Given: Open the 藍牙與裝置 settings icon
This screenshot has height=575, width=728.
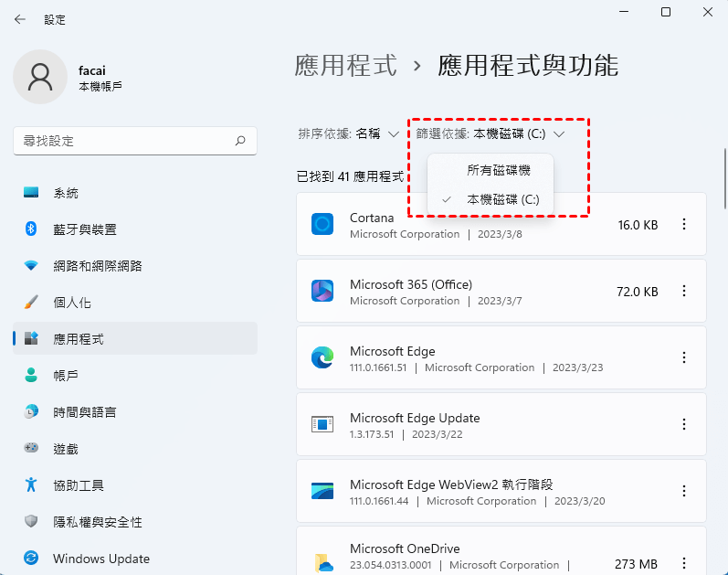Looking at the screenshot, I should coord(31,229).
